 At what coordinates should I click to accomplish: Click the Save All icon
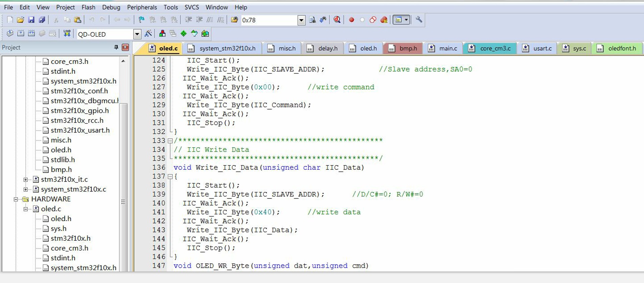point(42,20)
